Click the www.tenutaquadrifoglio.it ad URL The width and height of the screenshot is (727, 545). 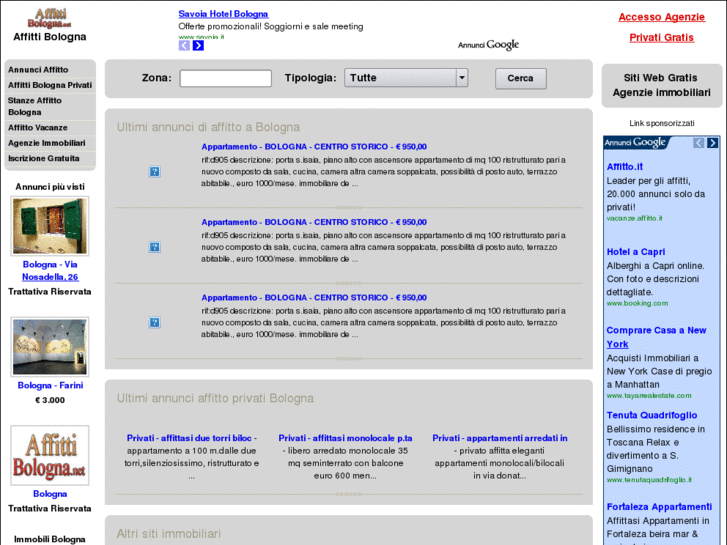coord(649,480)
